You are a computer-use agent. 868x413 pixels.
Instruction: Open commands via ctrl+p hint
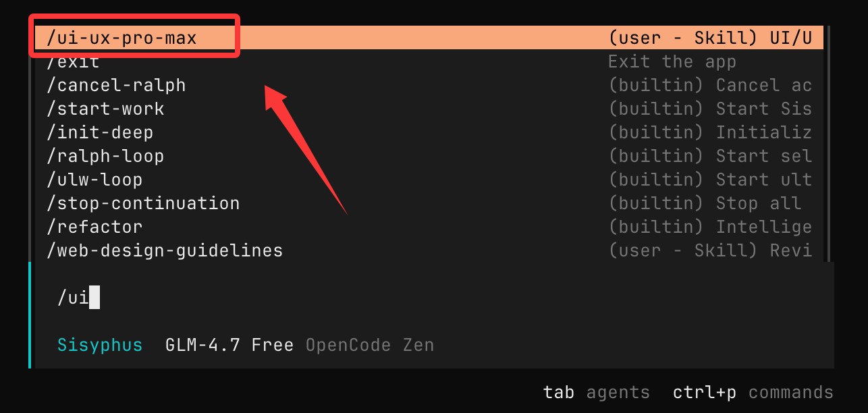pyautogui.click(x=753, y=393)
